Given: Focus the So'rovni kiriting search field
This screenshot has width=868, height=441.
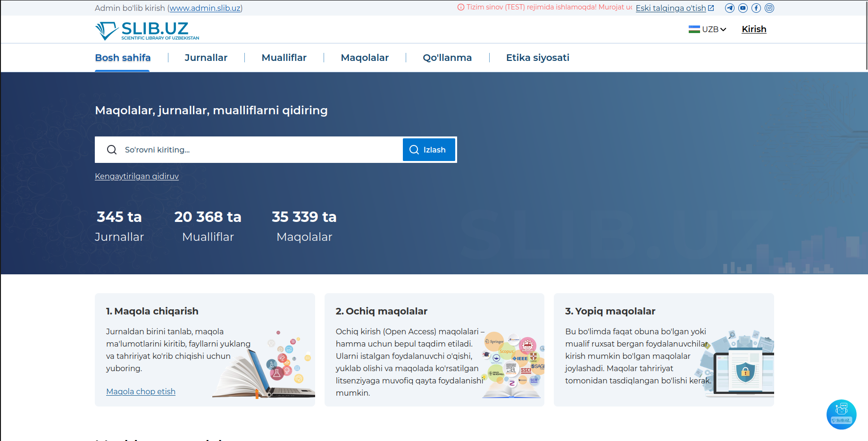Looking at the screenshot, I should (x=259, y=150).
